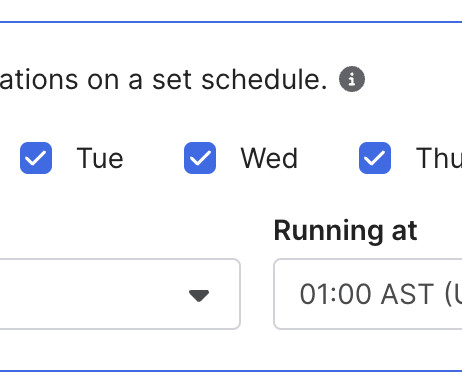The image size is (462, 386).
Task: Uncheck the Tue checkbox
Action: (x=36, y=158)
